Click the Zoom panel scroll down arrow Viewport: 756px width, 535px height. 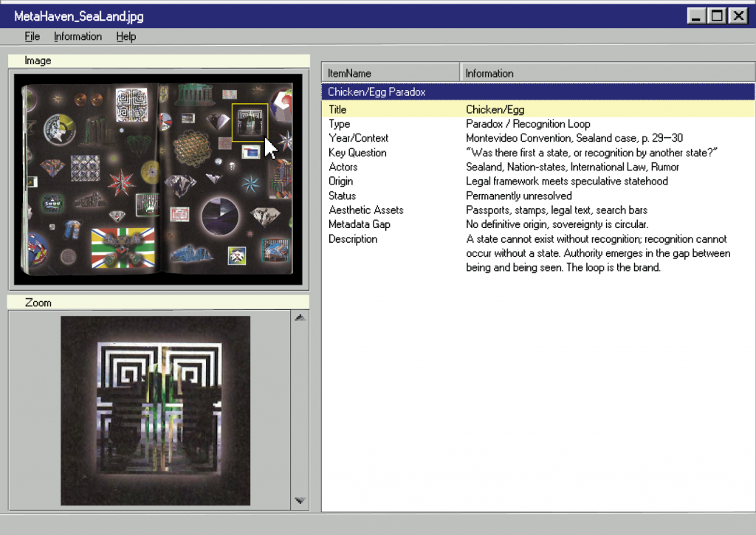(x=300, y=500)
